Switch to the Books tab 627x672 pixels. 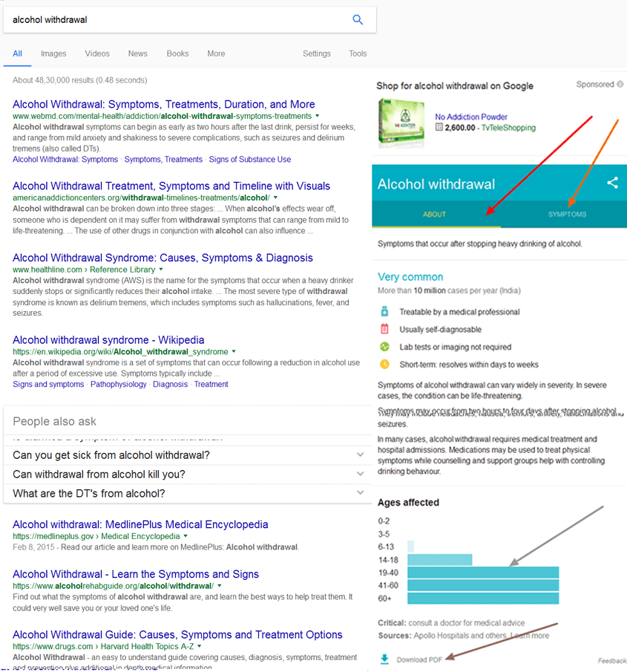[x=178, y=53]
